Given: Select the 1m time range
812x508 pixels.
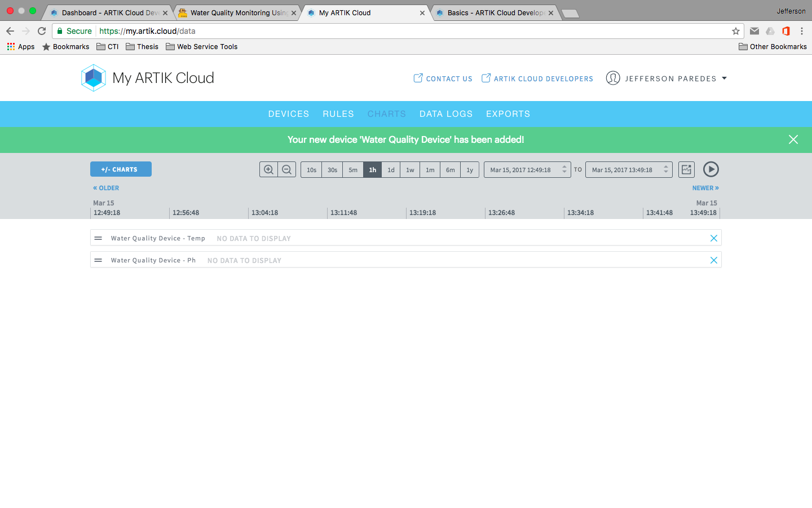Looking at the screenshot, I should (x=430, y=170).
